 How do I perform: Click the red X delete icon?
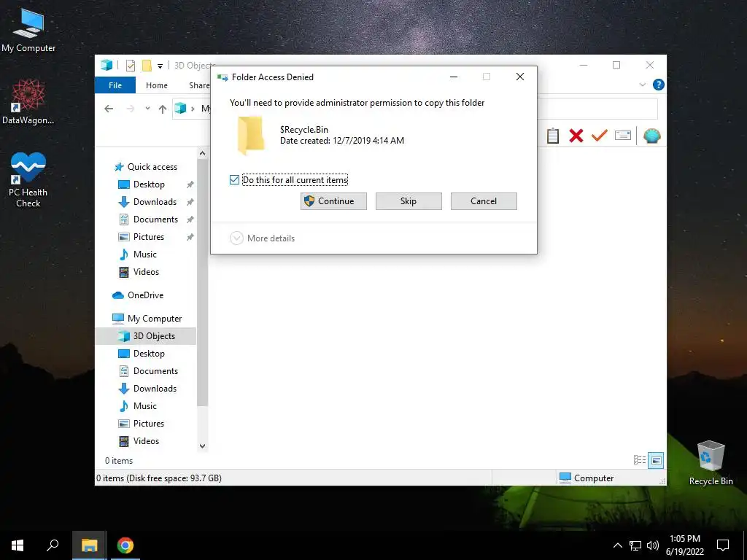576,136
